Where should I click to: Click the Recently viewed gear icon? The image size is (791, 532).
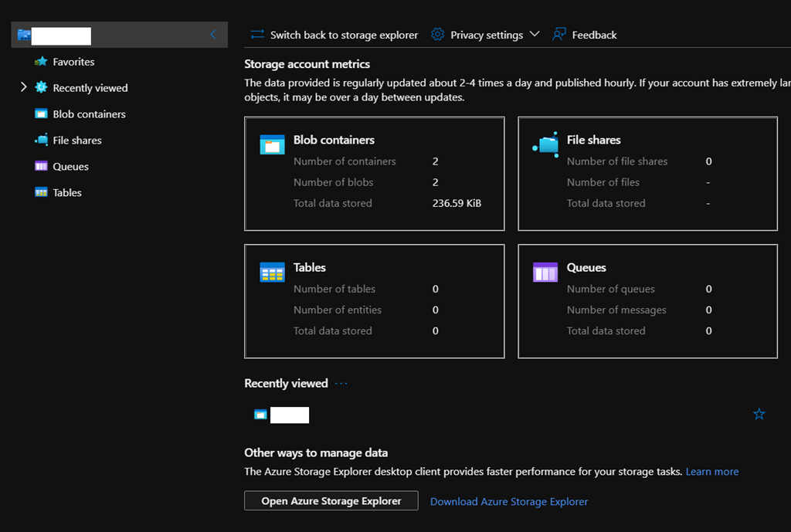(x=41, y=88)
